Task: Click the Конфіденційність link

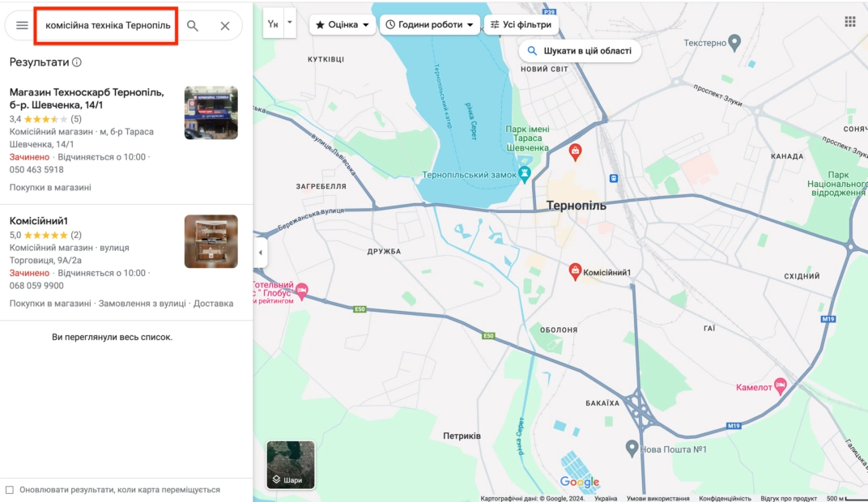Action: (725, 498)
